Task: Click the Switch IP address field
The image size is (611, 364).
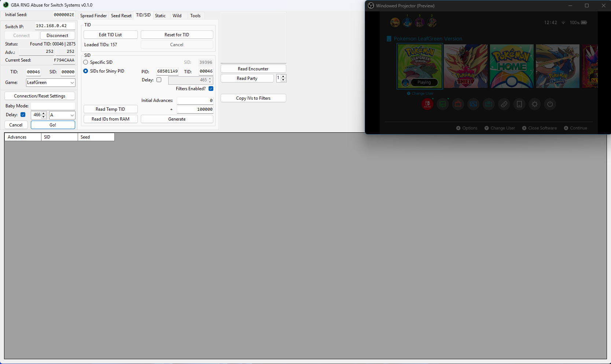Action: coord(55,26)
